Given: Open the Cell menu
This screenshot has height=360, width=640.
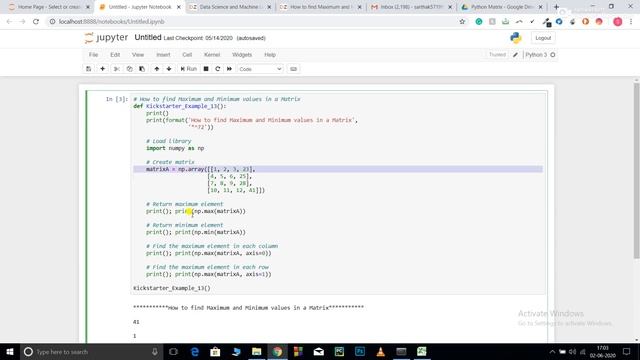Looking at the screenshot, I should [x=187, y=55].
